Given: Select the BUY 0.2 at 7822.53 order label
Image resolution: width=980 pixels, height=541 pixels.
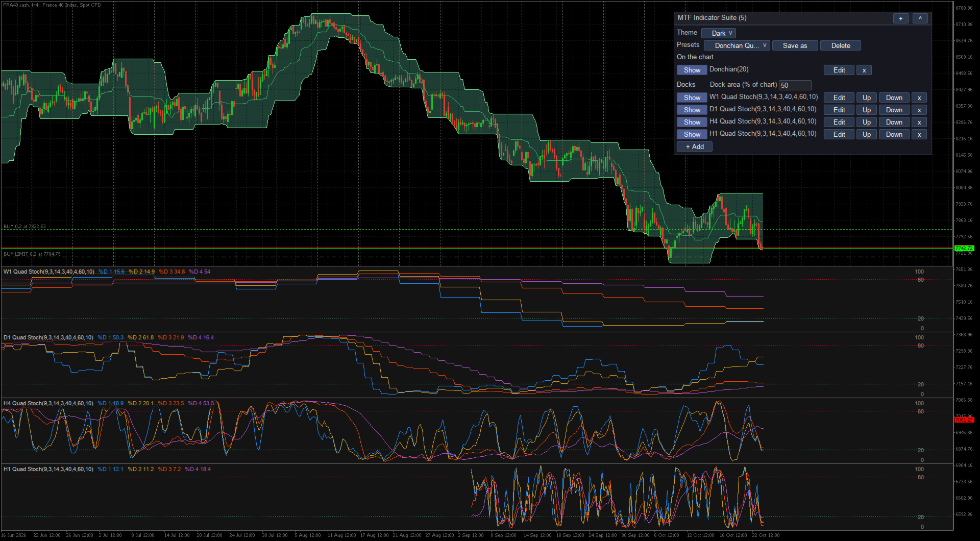Looking at the screenshot, I should pos(24,227).
